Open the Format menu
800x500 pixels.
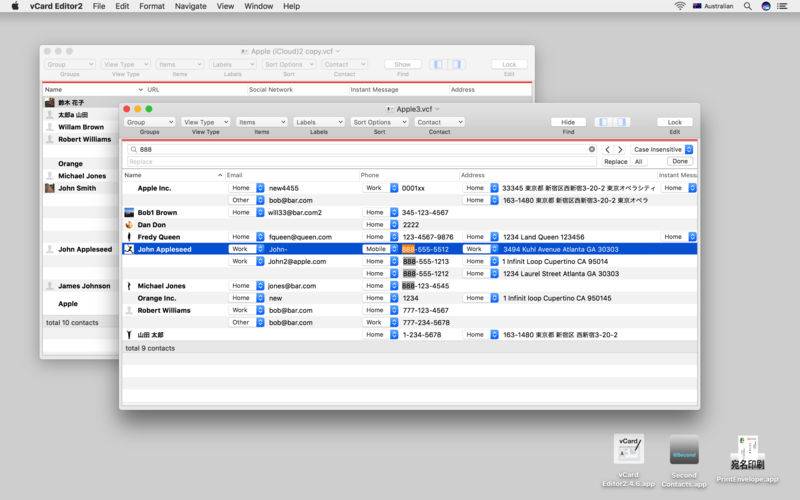(x=152, y=6)
